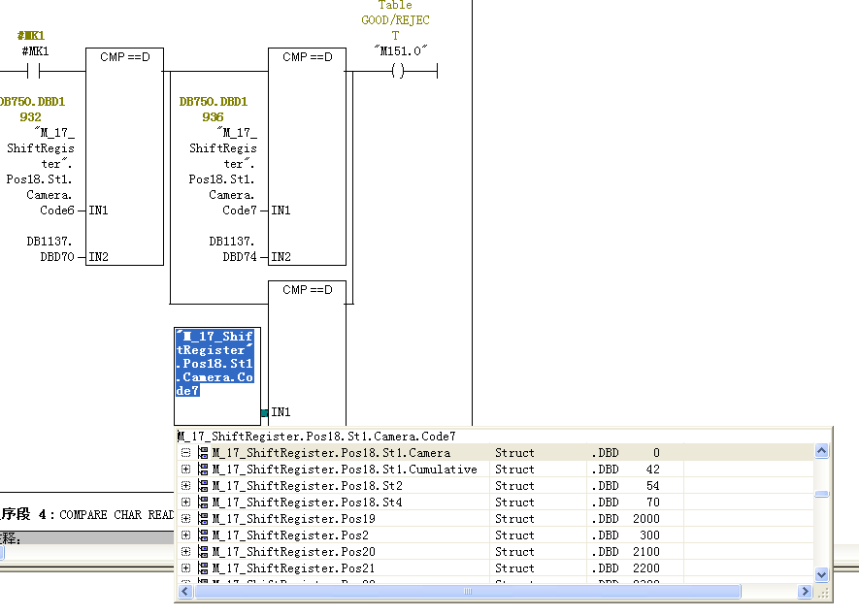Expand the M_17_ShiftRegister.Pos21 row

185,567
